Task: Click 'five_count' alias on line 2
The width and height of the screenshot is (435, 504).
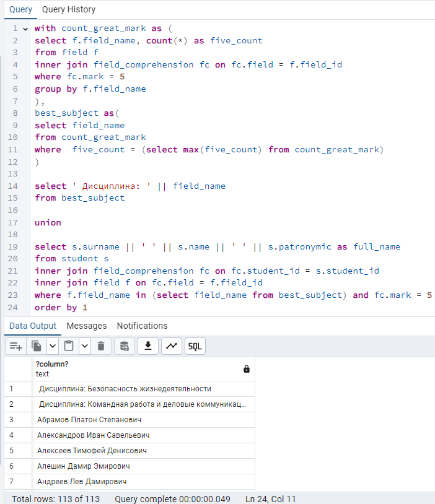Action: pos(237,41)
